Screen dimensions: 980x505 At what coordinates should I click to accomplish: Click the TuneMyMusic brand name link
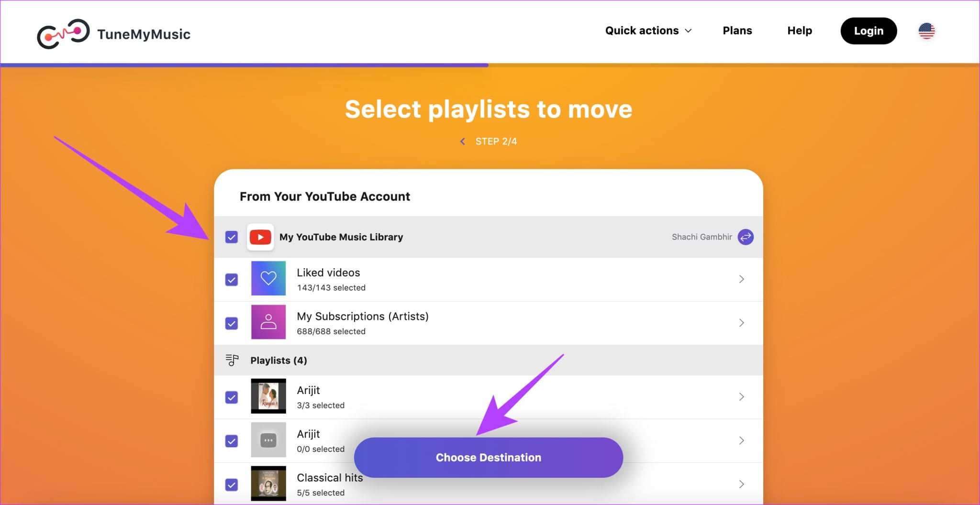(x=144, y=34)
